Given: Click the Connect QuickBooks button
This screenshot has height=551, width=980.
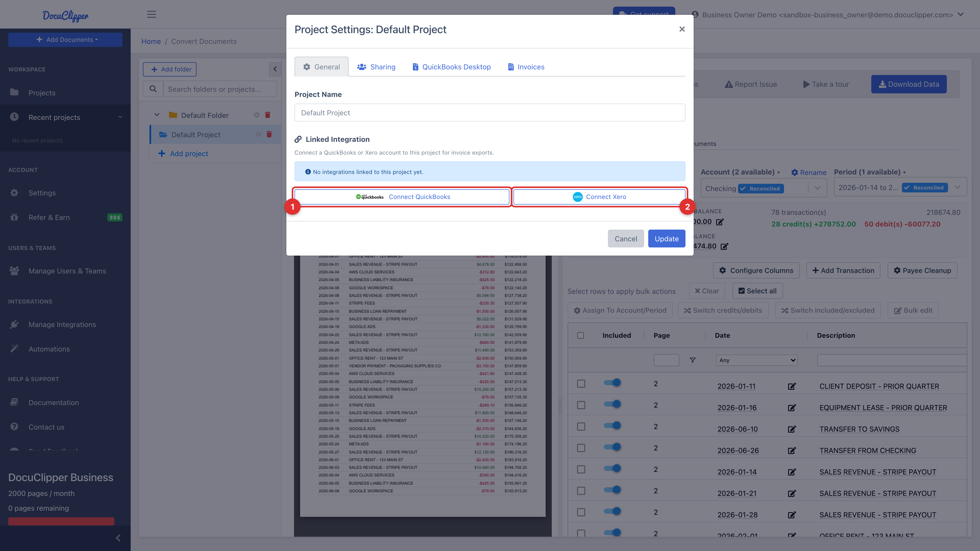Looking at the screenshot, I should (402, 197).
